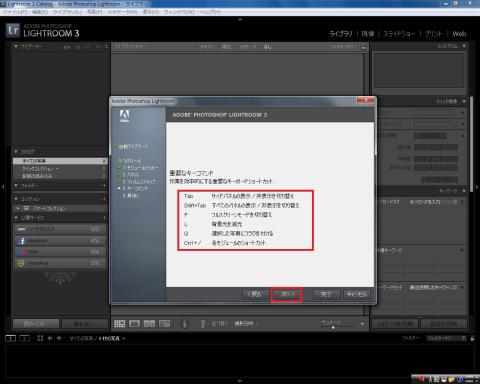Click right panel vertical scrollbar
The width and height of the screenshot is (480, 384).
472,144
